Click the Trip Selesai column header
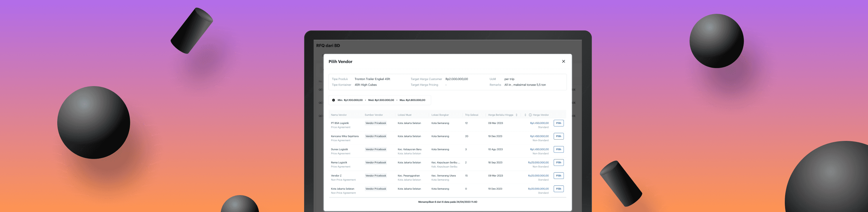This screenshot has width=868, height=212. (x=471, y=115)
